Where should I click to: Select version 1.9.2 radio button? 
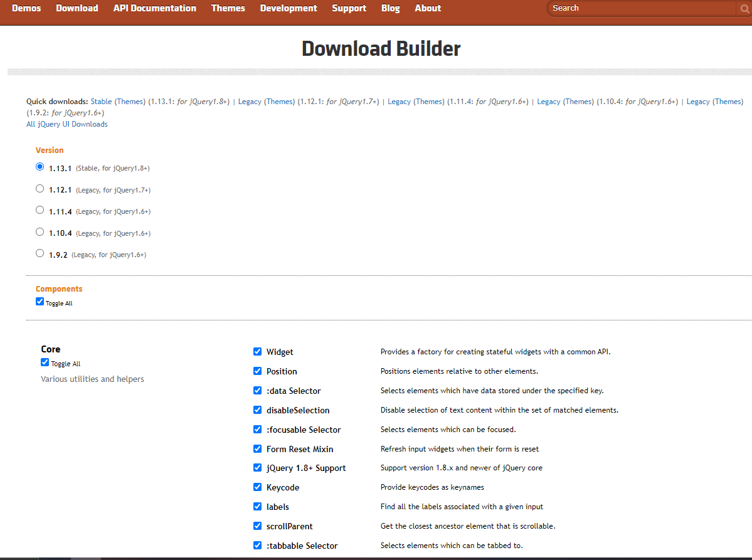point(40,253)
